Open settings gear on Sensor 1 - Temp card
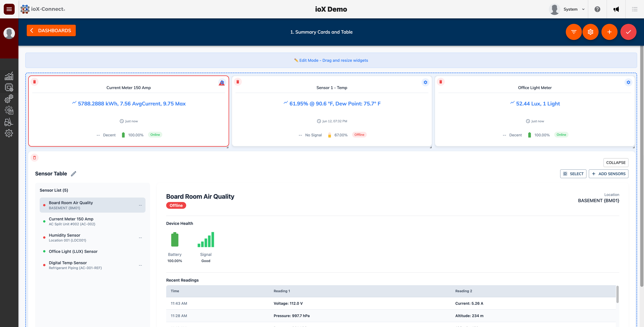Image resolution: width=644 pixels, height=327 pixels. tap(425, 82)
